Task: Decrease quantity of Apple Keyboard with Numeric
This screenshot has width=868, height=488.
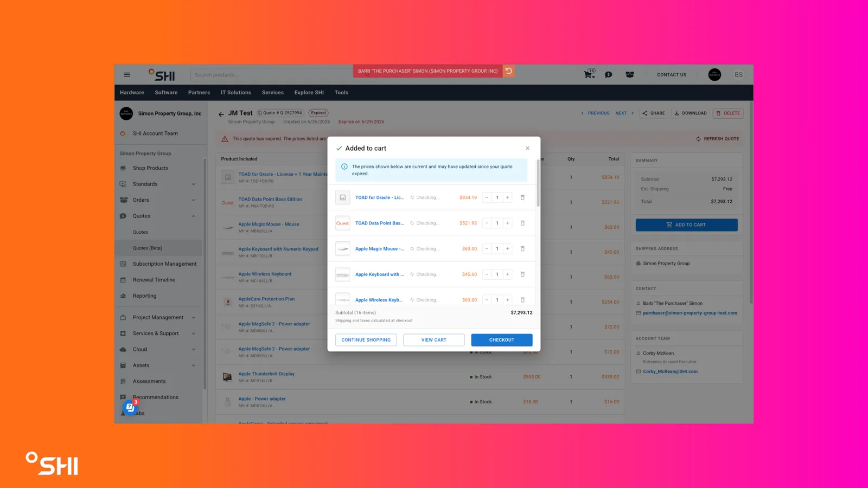Action: pyautogui.click(x=487, y=274)
